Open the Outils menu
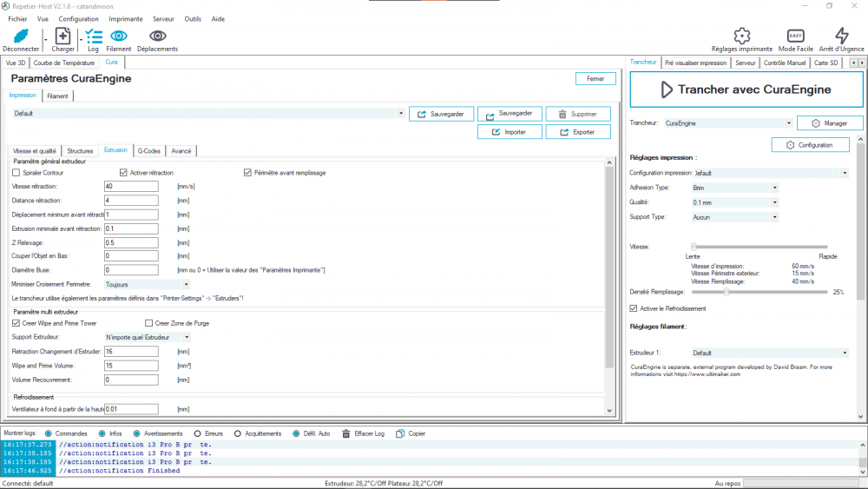 click(x=193, y=19)
